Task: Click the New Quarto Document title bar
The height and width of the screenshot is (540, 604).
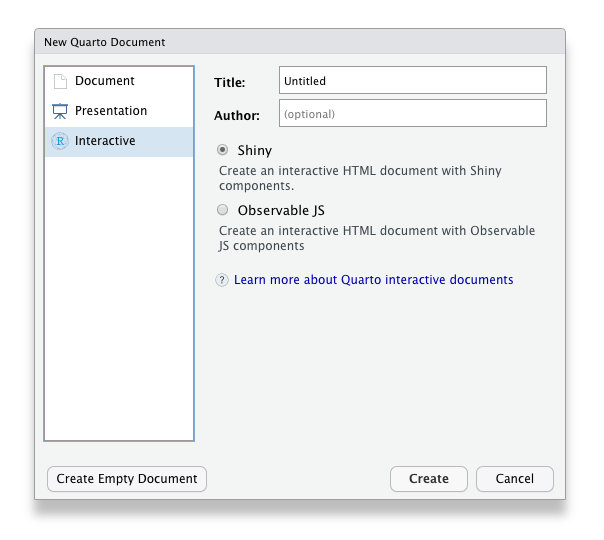Action: [300, 42]
